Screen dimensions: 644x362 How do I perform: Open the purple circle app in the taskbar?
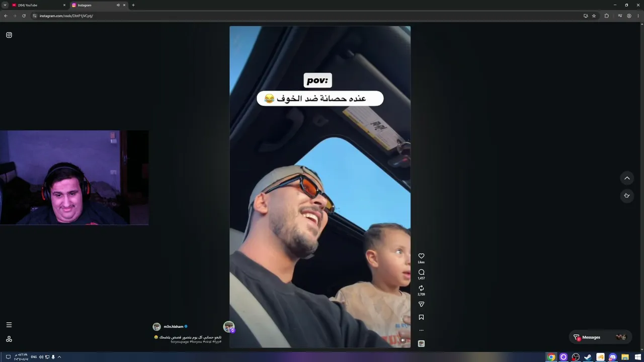563,357
